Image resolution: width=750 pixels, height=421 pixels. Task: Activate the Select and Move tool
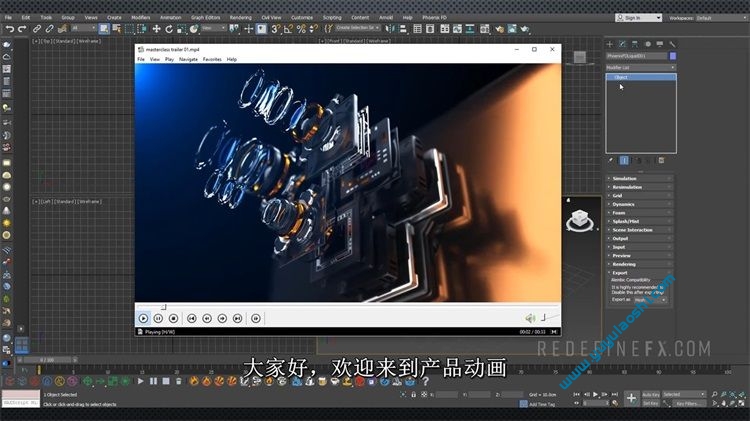156,29
